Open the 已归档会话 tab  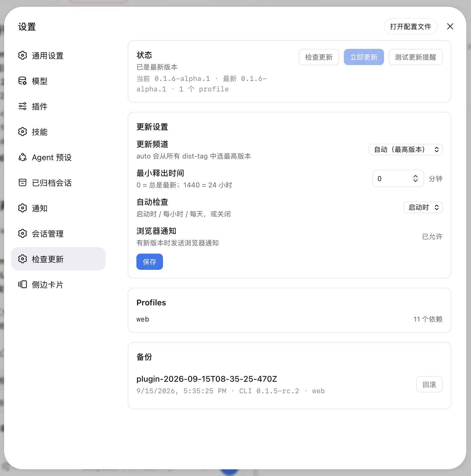[x=58, y=183]
